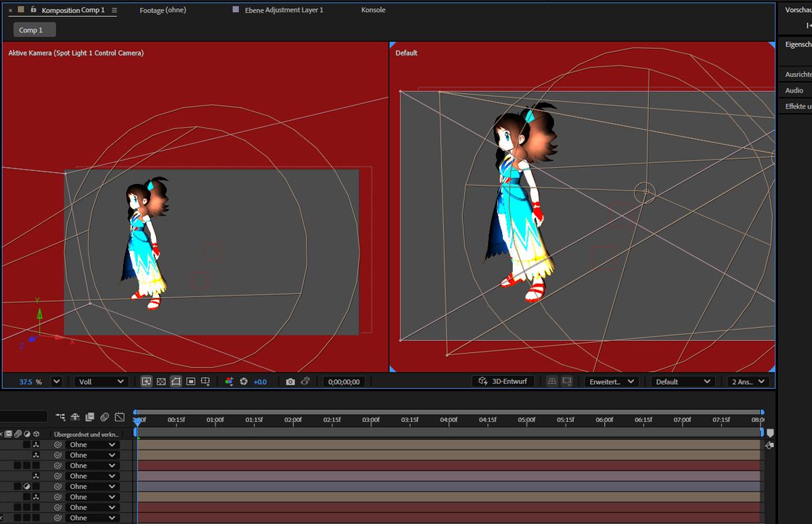Open the 2 Ans... view layout dropdown

point(748,382)
